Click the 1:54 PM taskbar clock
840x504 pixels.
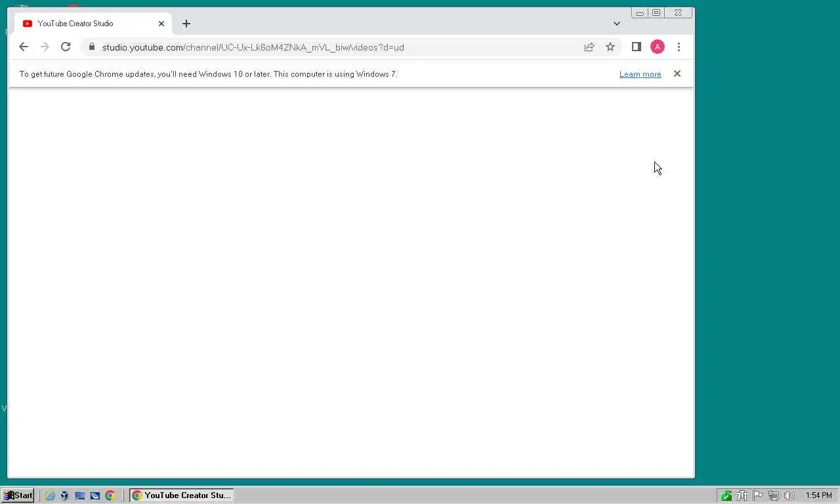pos(818,495)
